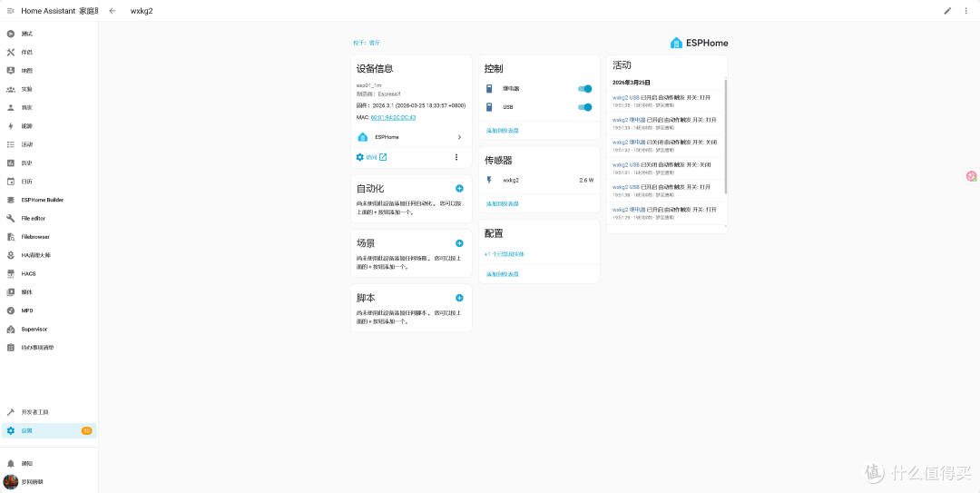980x493 pixels.
Task: Go back using the arrow beside wxkg2
Action: 113,11
